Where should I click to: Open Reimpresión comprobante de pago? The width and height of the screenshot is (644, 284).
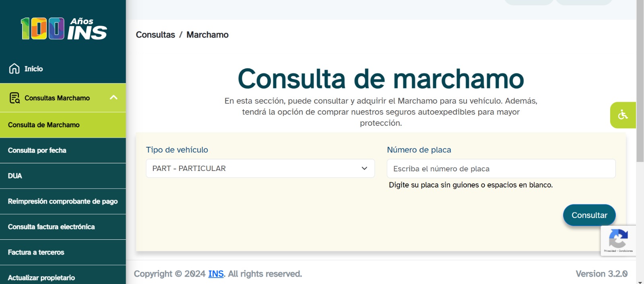coord(63,201)
